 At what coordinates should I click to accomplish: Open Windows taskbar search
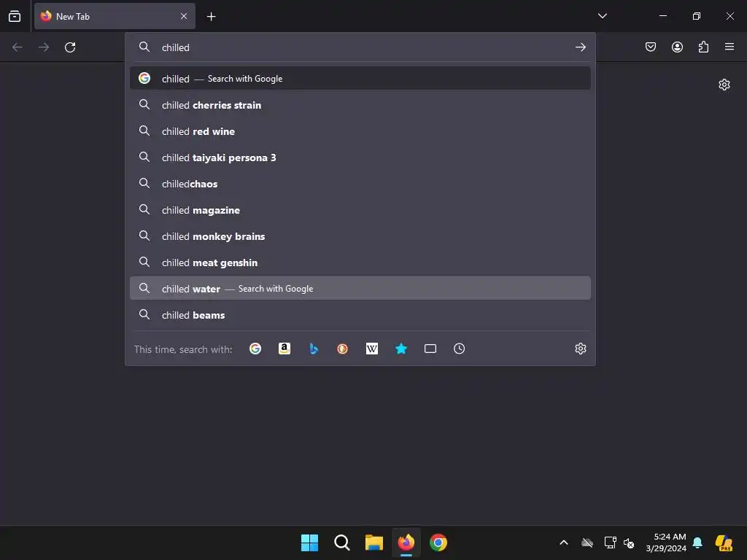pos(342,542)
